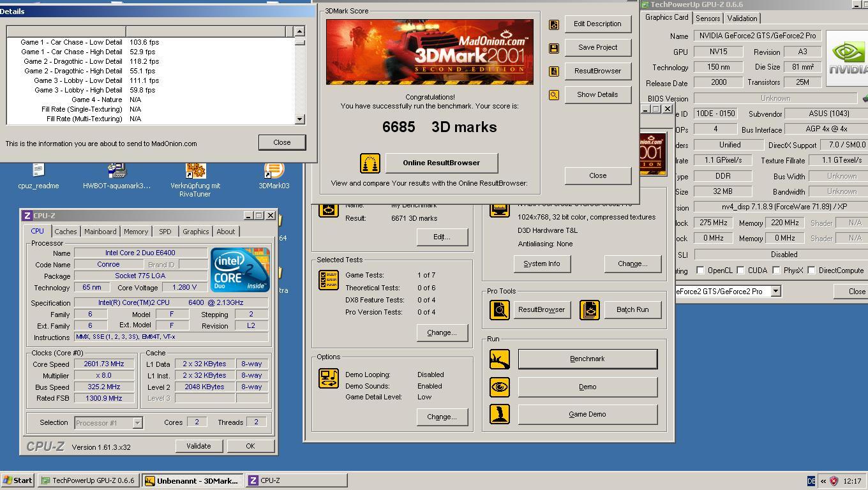Toggle the DirectCompute checkbox in GPU-Z
The height and width of the screenshot is (490, 868).
coord(811,271)
